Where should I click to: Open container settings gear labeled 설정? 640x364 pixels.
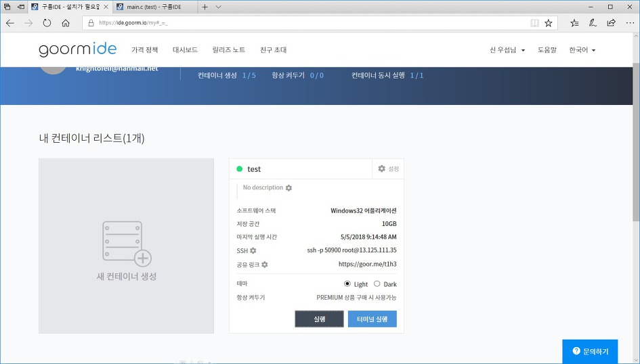coord(388,168)
